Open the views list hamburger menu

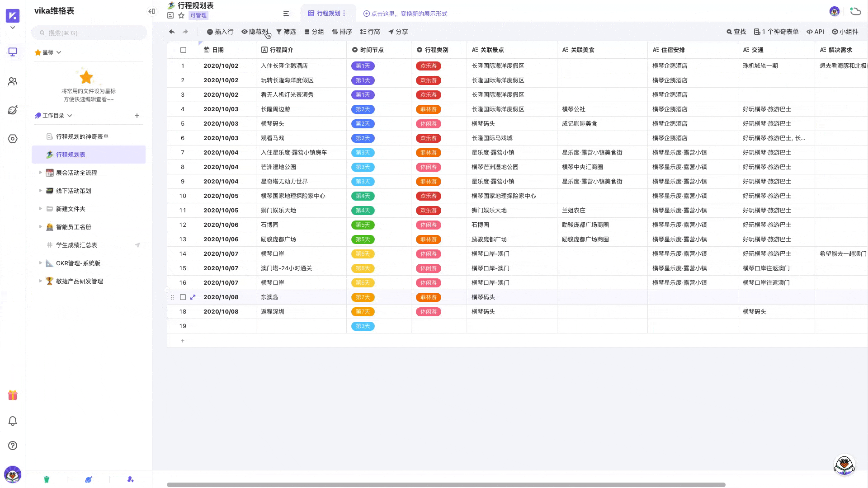pyautogui.click(x=286, y=13)
